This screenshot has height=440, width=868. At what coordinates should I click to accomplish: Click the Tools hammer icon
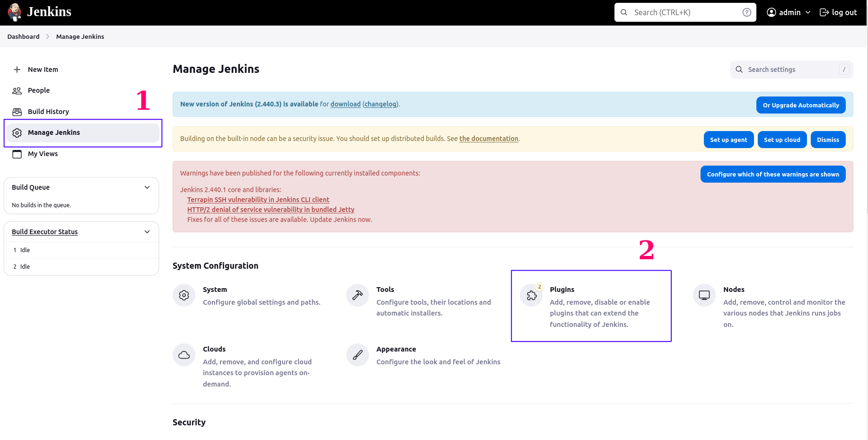tap(358, 295)
